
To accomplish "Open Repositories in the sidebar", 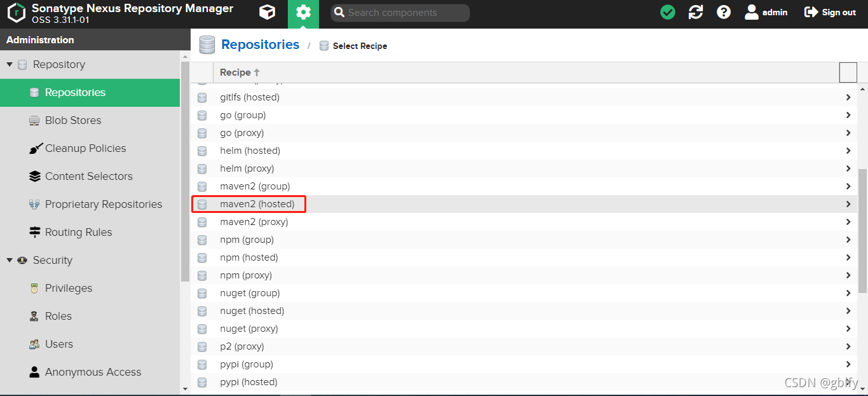I will pos(90,93).
